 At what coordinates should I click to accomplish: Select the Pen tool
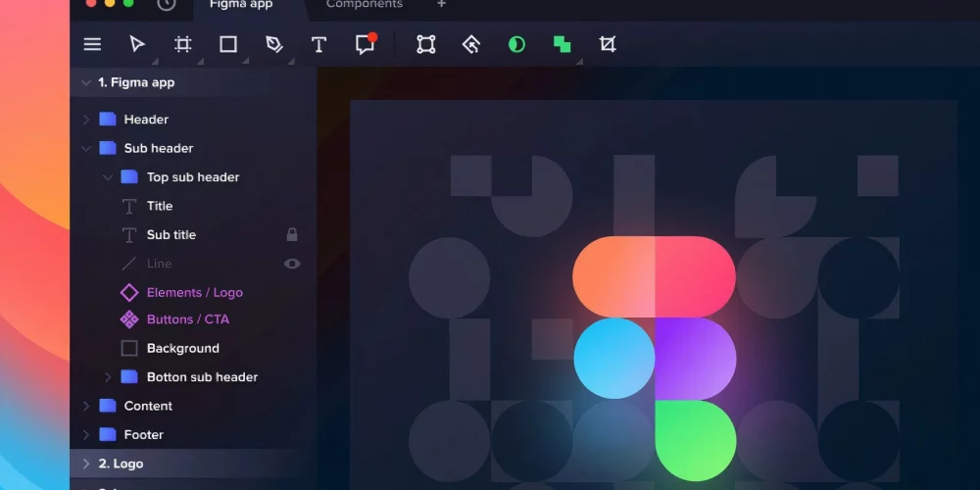pyautogui.click(x=273, y=44)
